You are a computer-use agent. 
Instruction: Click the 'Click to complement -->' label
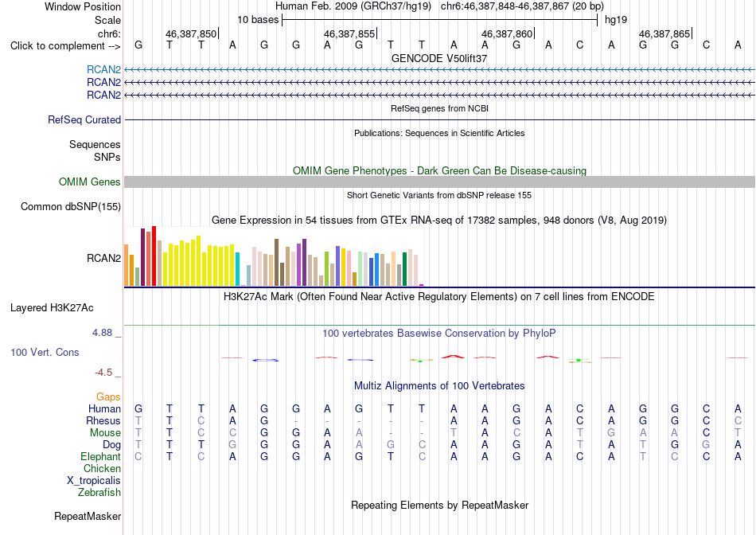(x=65, y=46)
